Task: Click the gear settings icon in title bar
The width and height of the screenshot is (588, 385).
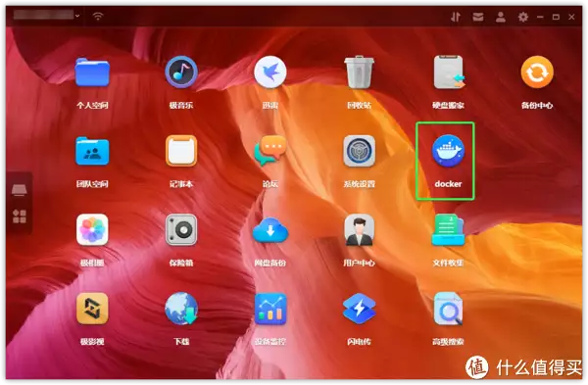Action: click(x=522, y=17)
